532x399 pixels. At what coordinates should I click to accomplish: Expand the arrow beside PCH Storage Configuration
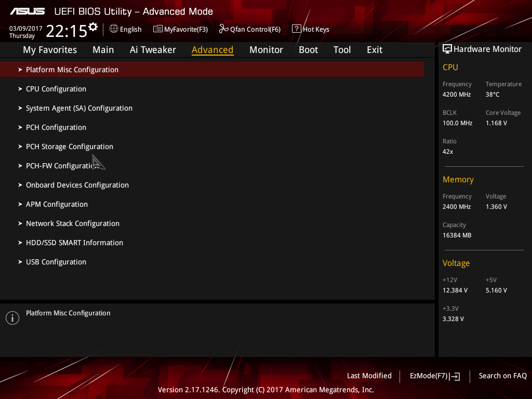pos(20,147)
